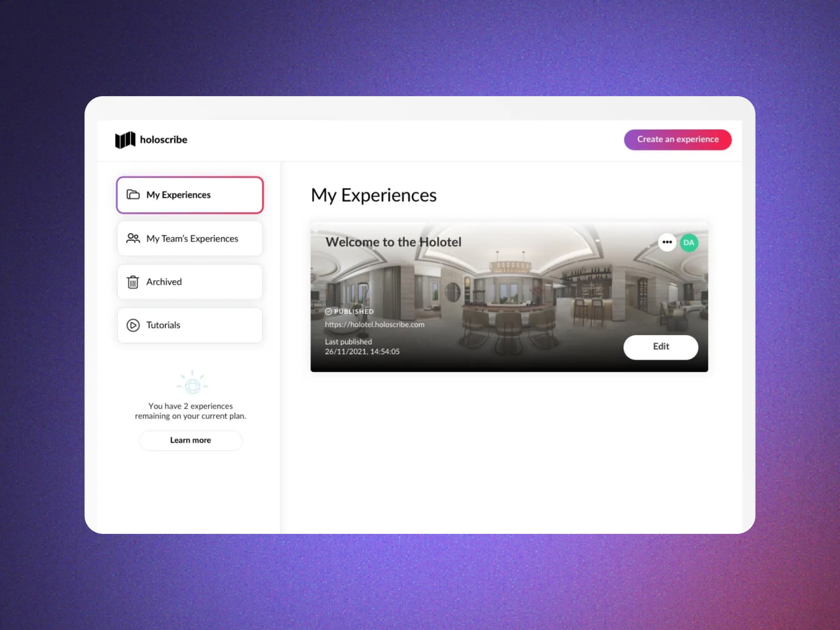The image size is (840, 630).
Task: Select the My Experiences sidebar item
Action: pyautogui.click(x=189, y=195)
